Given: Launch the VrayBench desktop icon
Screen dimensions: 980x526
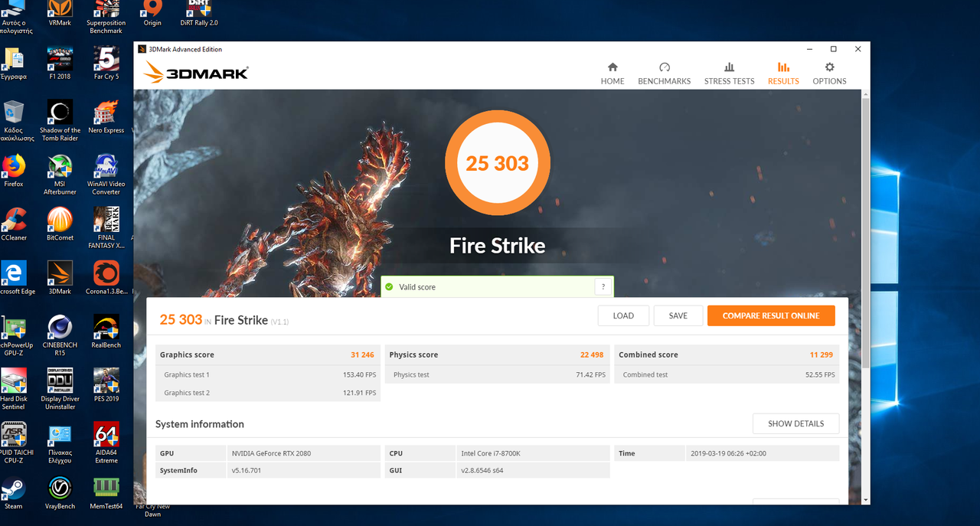Looking at the screenshot, I should [x=60, y=492].
